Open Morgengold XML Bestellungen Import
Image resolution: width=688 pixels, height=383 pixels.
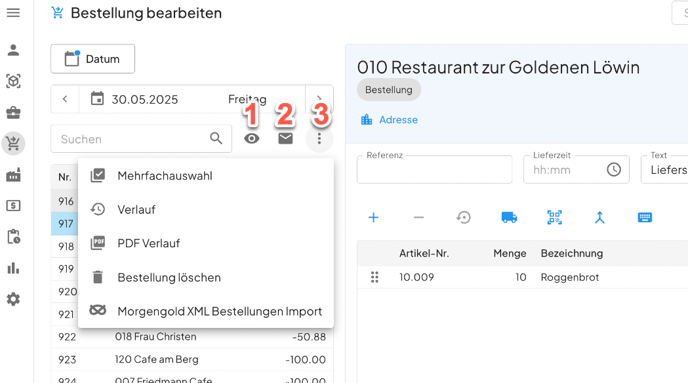tap(206, 311)
